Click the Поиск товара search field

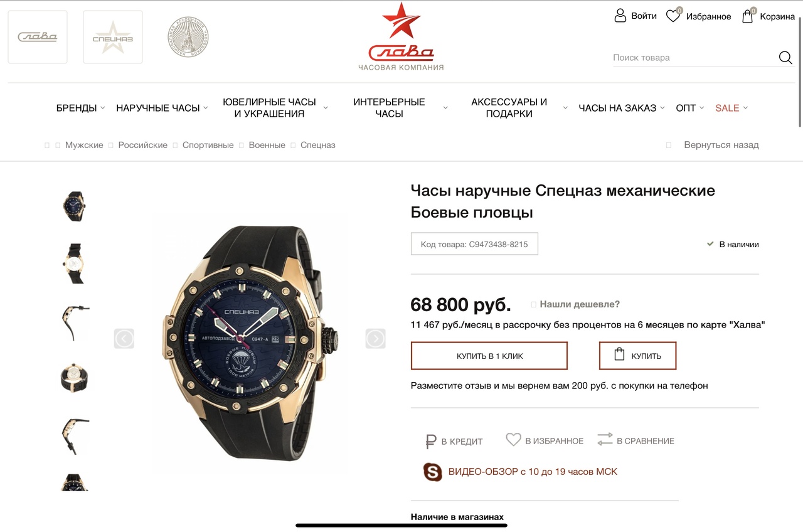click(x=694, y=58)
